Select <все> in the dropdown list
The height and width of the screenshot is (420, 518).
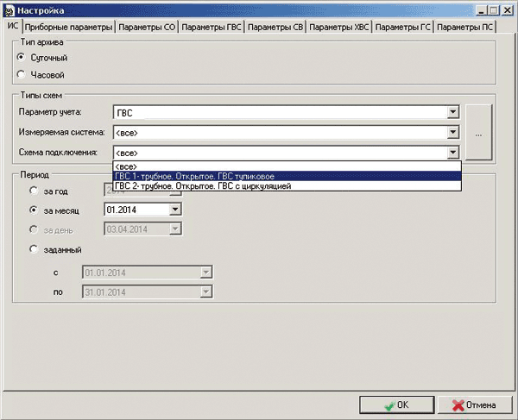[x=287, y=166]
